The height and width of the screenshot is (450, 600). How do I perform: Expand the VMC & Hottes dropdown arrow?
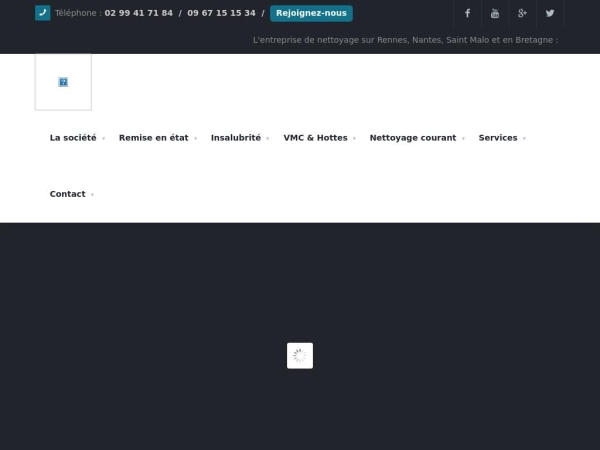coord(355,139)
